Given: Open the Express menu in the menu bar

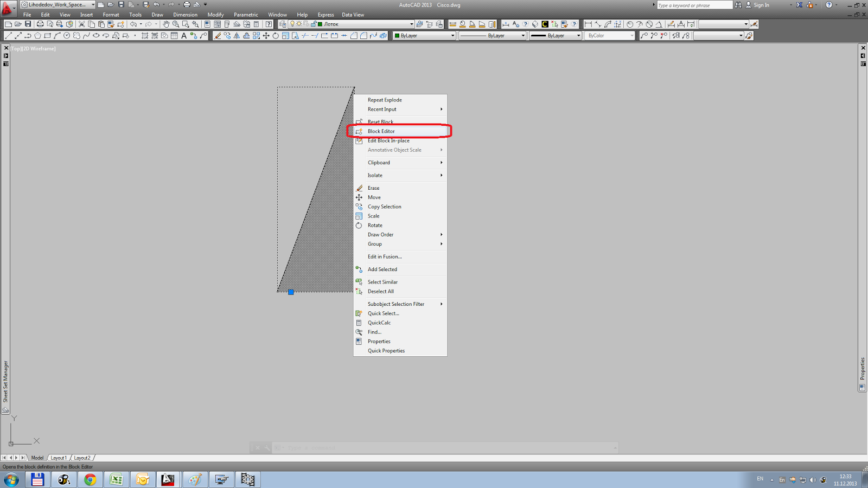Looking at the screenshot, I should pos(325,15).
